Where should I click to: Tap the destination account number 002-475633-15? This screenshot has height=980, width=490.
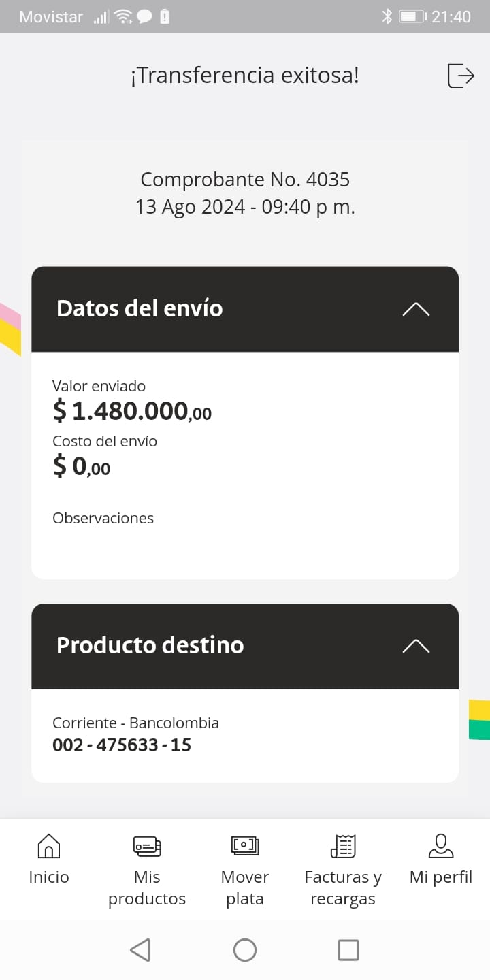122,745
